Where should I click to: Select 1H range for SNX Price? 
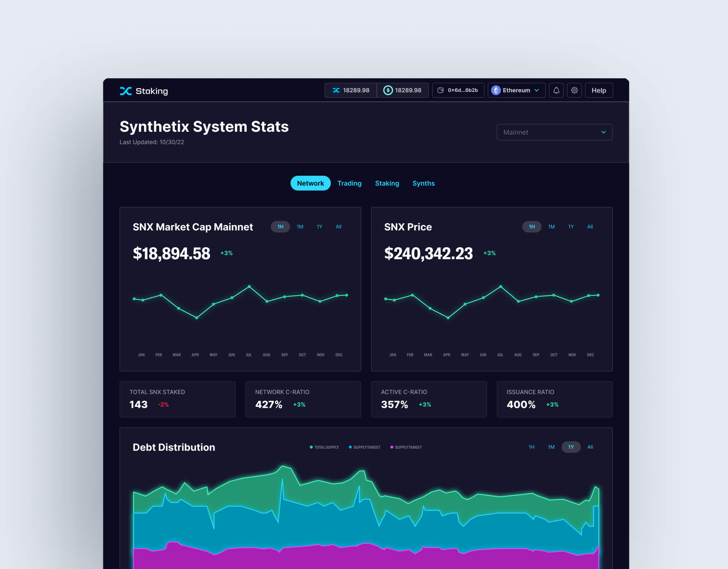[532, 227]
